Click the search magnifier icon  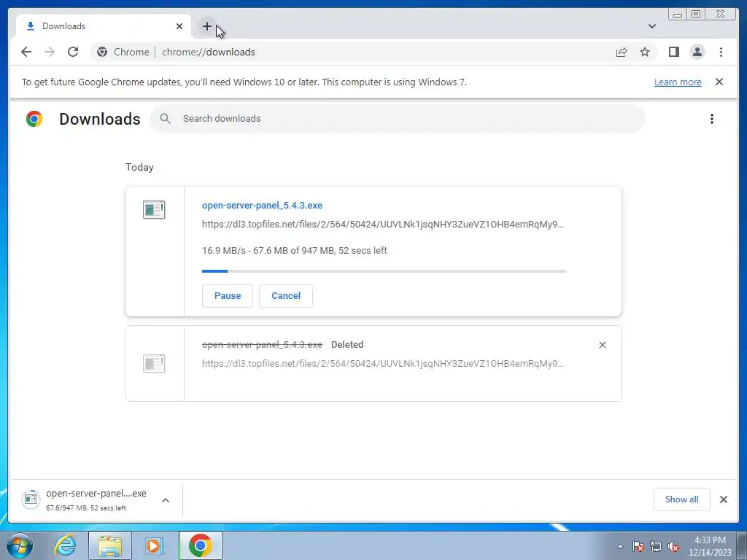coord(165,119)
